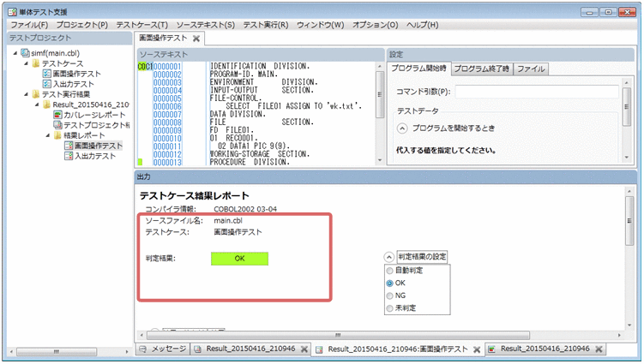Select the NG radio button
The image size is (644, 364).
[390, 295]
